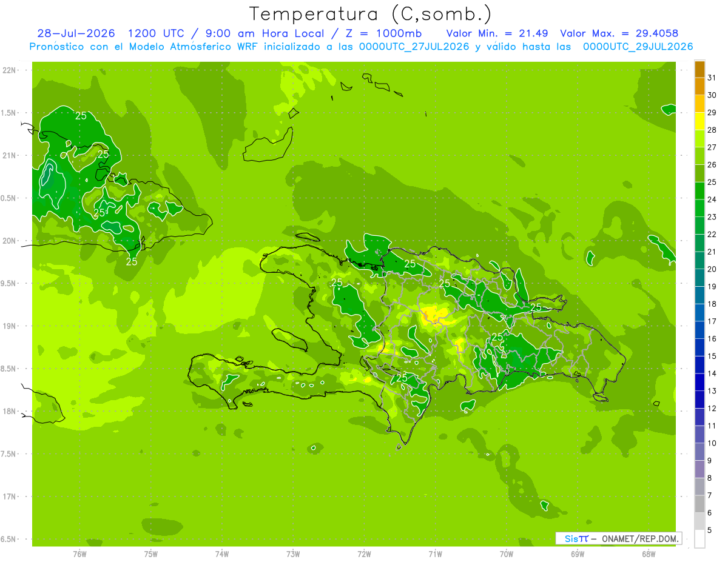
Task: Click the 18N latitude axis label
Action: [10, 411]
